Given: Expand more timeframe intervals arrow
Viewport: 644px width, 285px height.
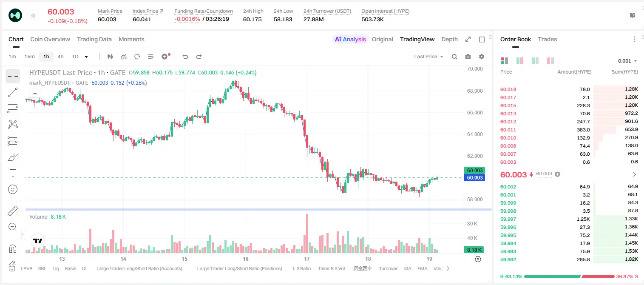Looking at the screenshot, I should [86, 57].
